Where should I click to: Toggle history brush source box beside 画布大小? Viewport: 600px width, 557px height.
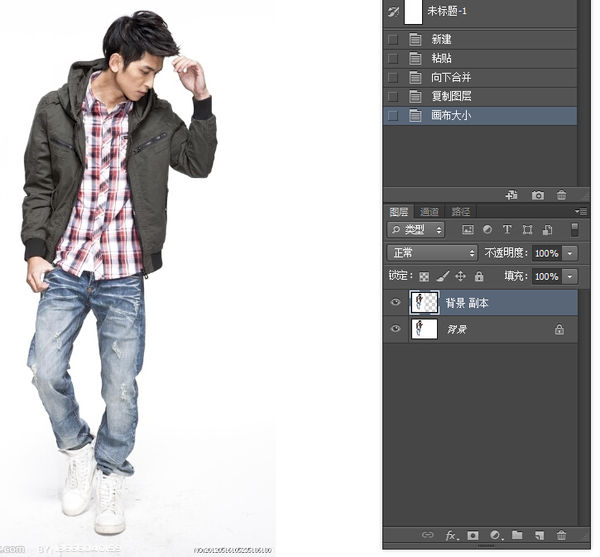pos(393,116)
